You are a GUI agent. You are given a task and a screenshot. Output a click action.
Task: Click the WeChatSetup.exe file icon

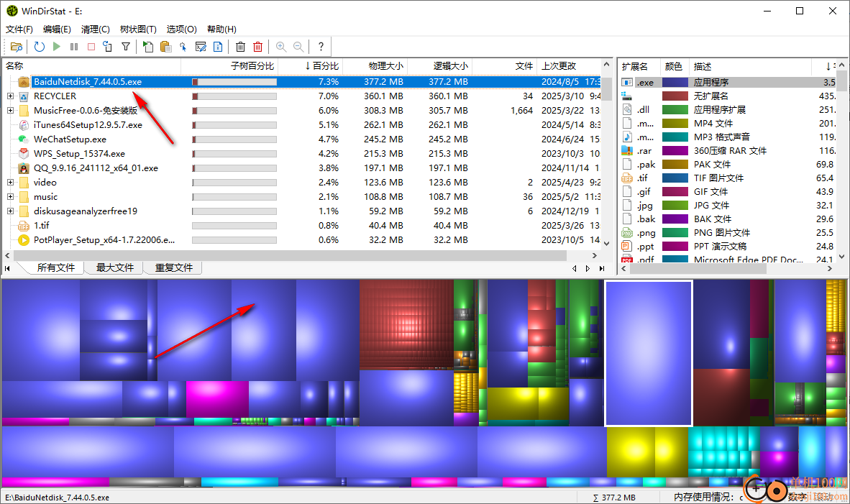click(x=24, y=139)
